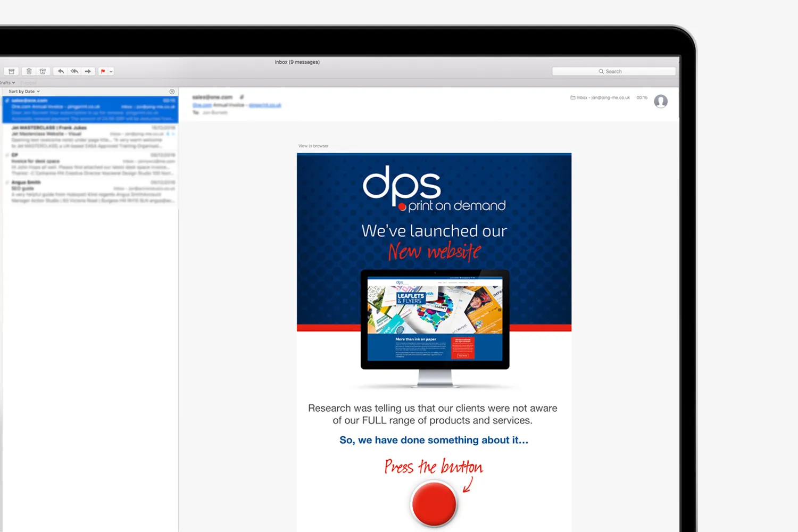Image resolution: width=798 pixels, height=532 pixels.
Task: Archive the selected message with the Archive icon
Action: [x=11, y=71]
